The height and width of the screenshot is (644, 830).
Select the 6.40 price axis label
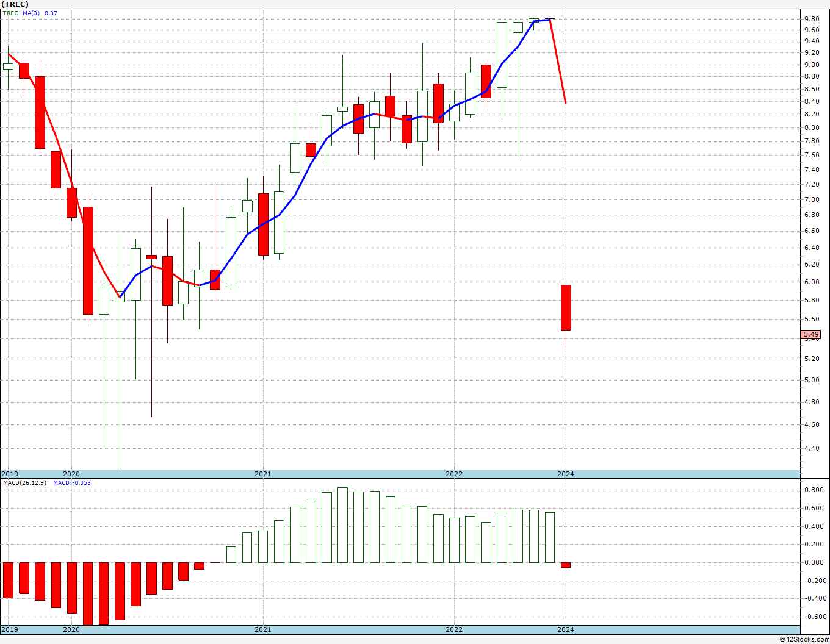coord(811,248)
